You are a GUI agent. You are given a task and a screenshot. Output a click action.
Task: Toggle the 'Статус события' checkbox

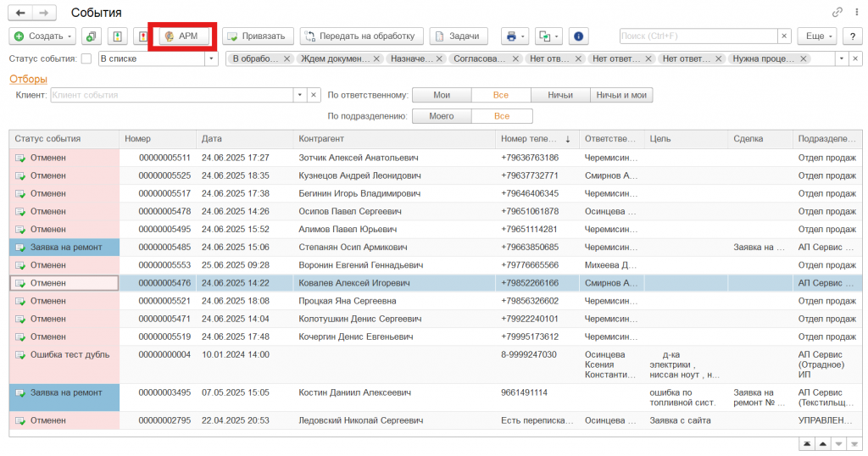(x=86, y=58)
